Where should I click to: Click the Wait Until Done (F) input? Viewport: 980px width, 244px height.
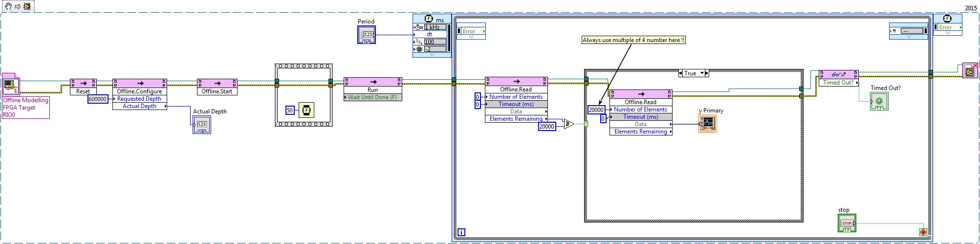pyautogui.click(x=373, y=97)
